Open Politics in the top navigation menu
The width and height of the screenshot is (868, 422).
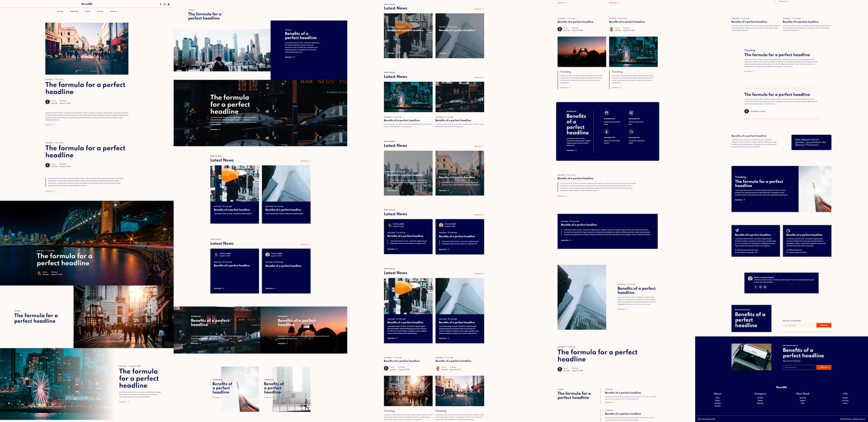[x=87, y=11]
